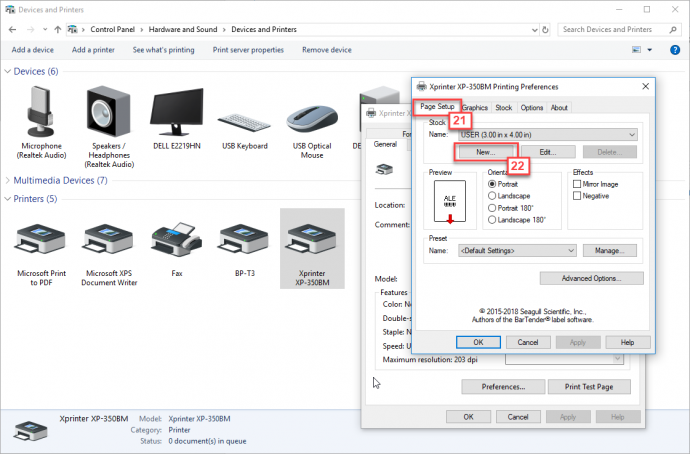Click Cancel in the printer properties window
Viewport: 690px width, 454px height.
[x=518, y=417]
